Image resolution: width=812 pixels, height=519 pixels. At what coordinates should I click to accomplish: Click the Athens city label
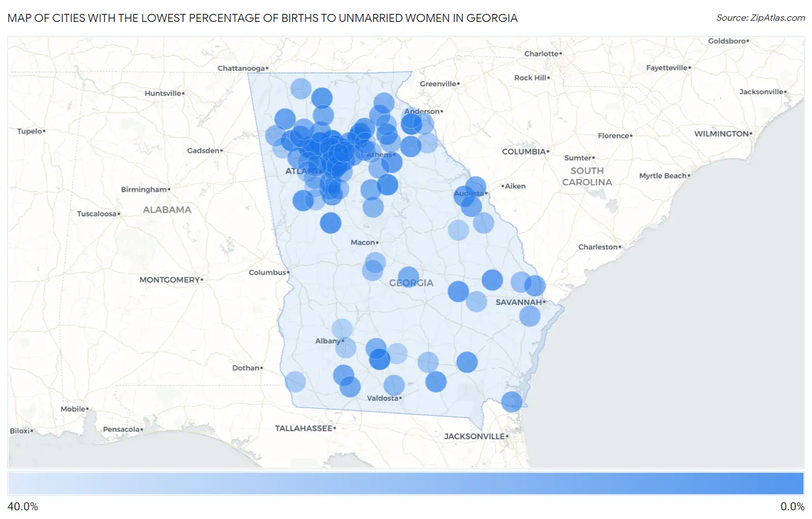[379, 155]
